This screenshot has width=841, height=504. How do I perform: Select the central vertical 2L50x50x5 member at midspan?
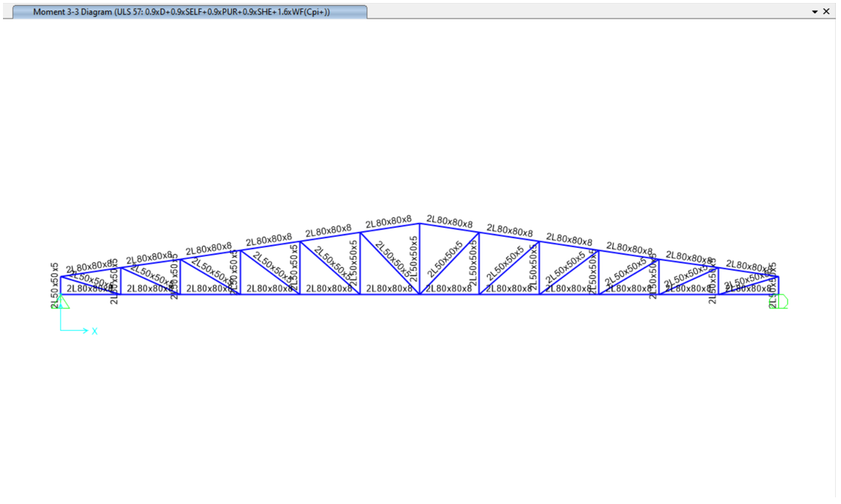pos(420,259)
